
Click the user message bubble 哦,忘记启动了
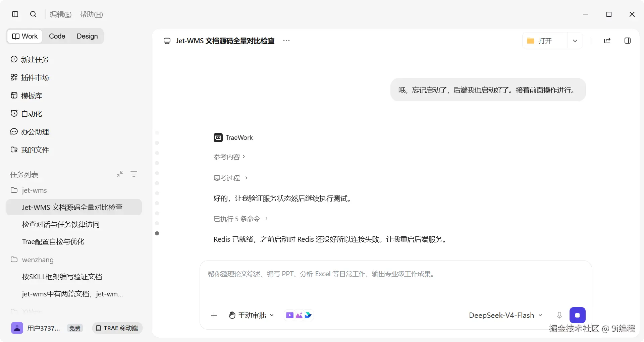pyautogui.click(x=488, y=90)
